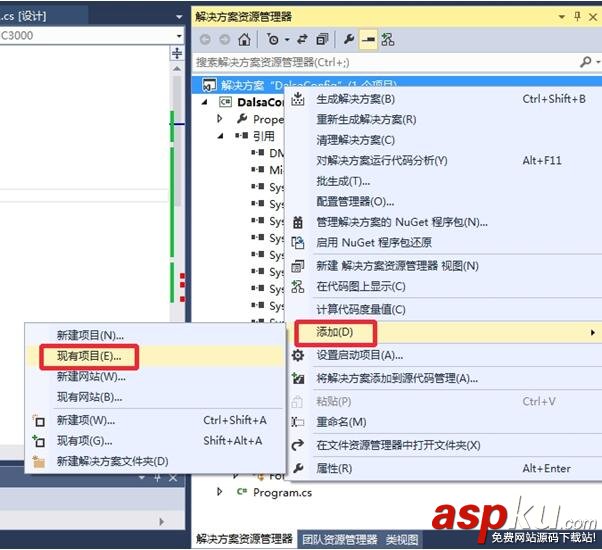The height and width of the screenshot is (550, 602).
Task: Toggle the Preview Selected Items button
Action: point(368,40)
